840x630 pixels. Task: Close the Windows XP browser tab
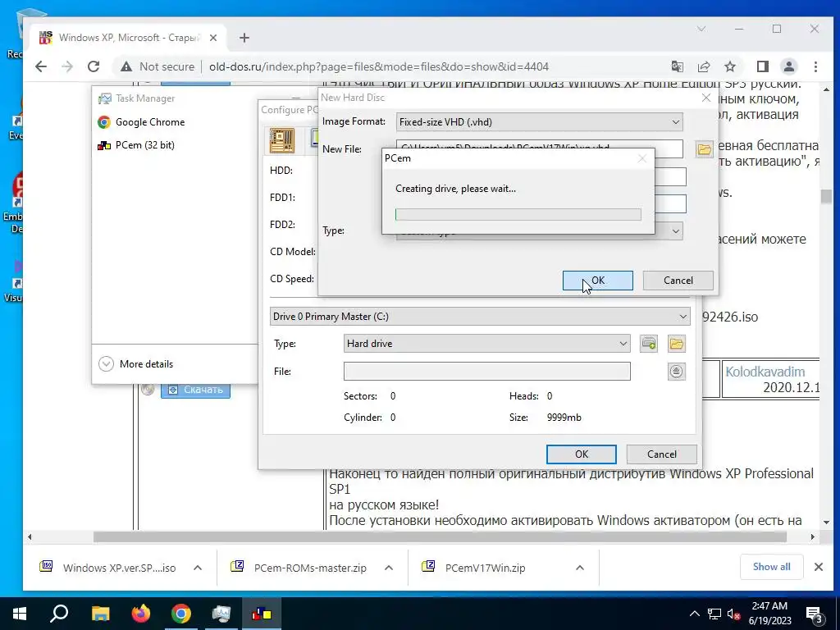coord(213,38)
